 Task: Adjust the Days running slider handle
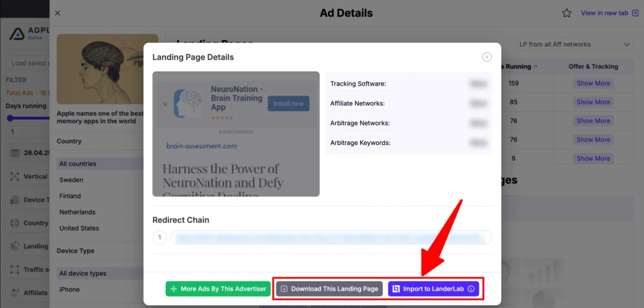(10, 118)
